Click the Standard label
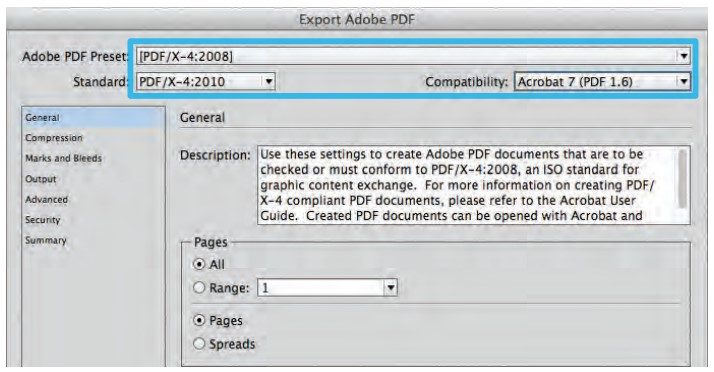Image resolution: width=714 pixels, height=372 pixels. pos(100,82)
